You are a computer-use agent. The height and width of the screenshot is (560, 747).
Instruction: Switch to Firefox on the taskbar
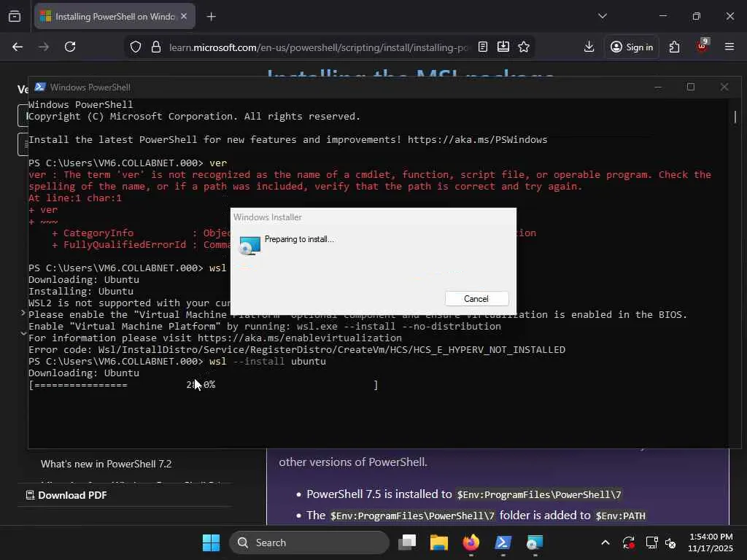(471, 542)
